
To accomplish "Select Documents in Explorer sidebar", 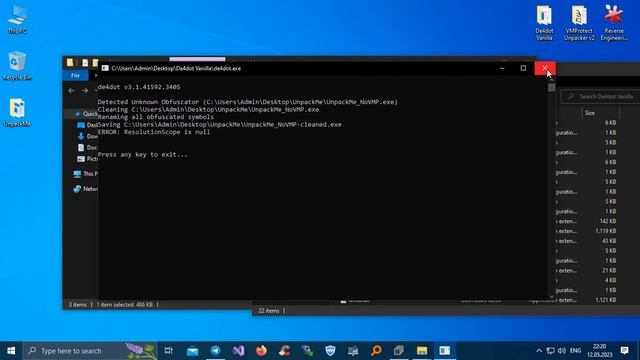I will point(87,147).
